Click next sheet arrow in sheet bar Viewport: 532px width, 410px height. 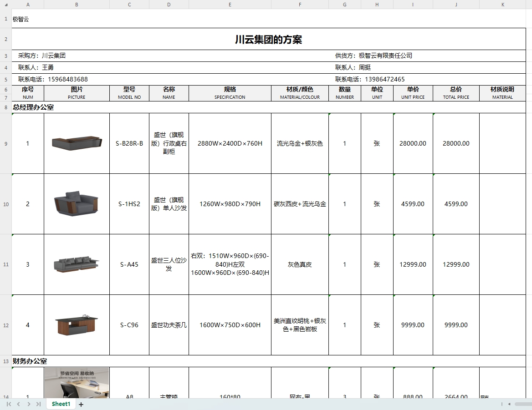coord(29,404)
